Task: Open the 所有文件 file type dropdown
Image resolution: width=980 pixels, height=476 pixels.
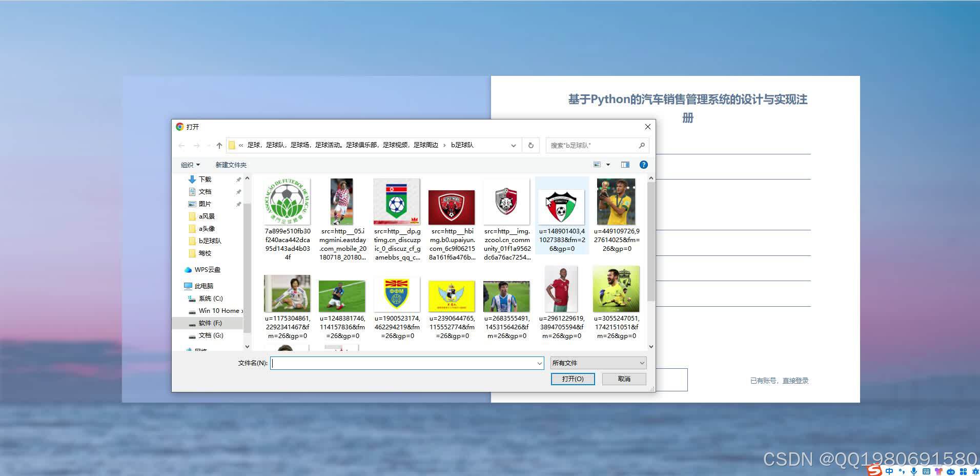Action: (598, 363)
